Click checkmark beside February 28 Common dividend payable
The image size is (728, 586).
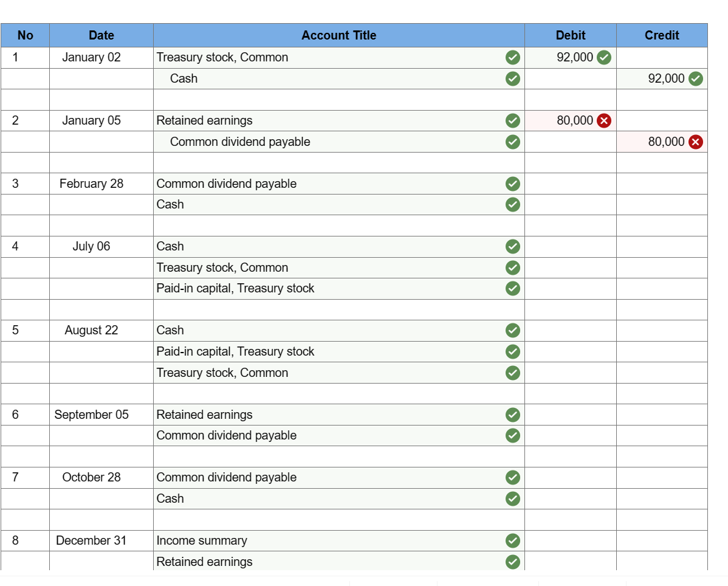pos(512,184)
